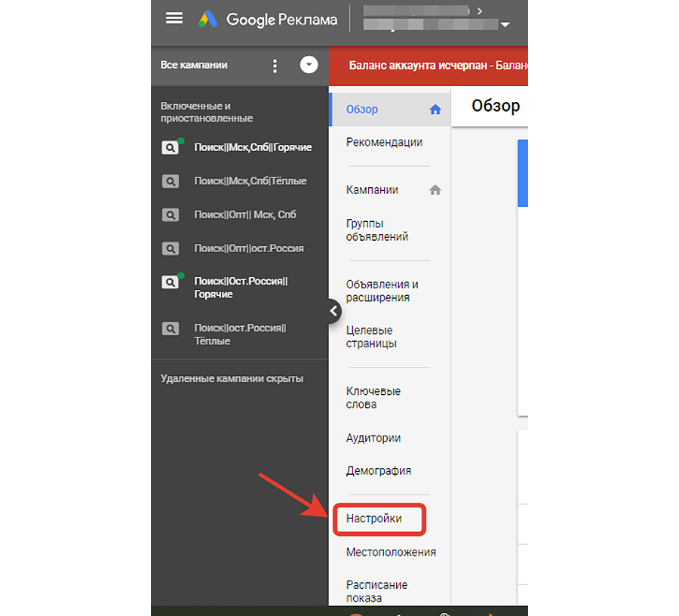Show Удаленные кампании скрыты filter text
The height and width of the screenshot is (616, 679).
(232, 378)
